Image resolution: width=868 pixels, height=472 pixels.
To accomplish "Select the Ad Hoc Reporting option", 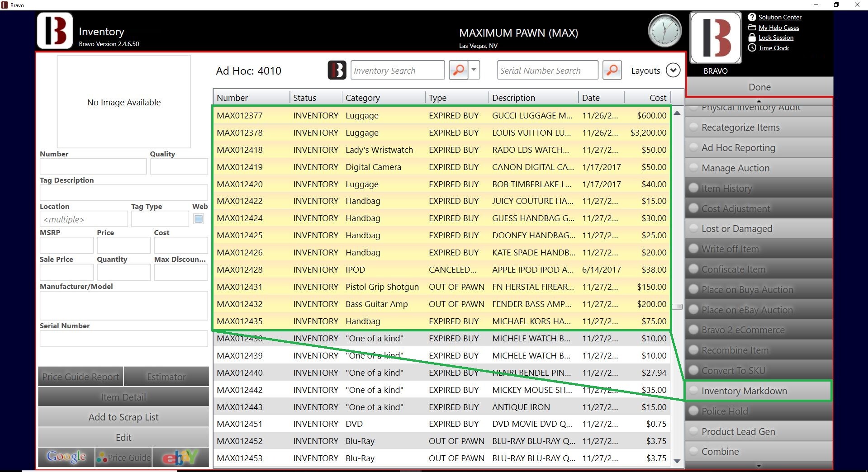I will 759,148.
